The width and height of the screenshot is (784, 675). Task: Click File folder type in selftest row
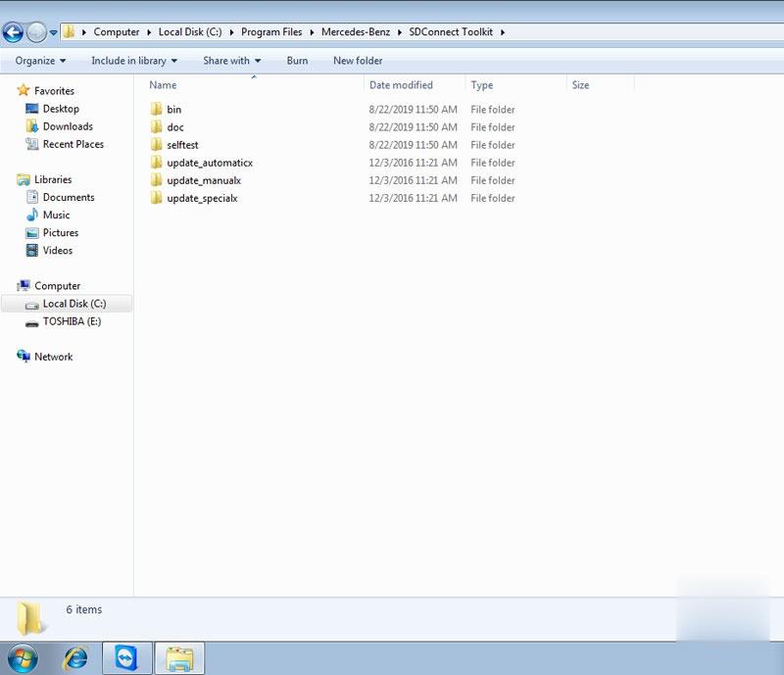point(493,144)
